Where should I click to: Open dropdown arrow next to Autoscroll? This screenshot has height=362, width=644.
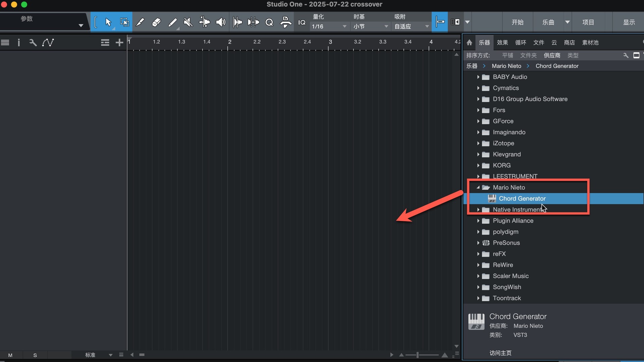(x=467, y=22)
